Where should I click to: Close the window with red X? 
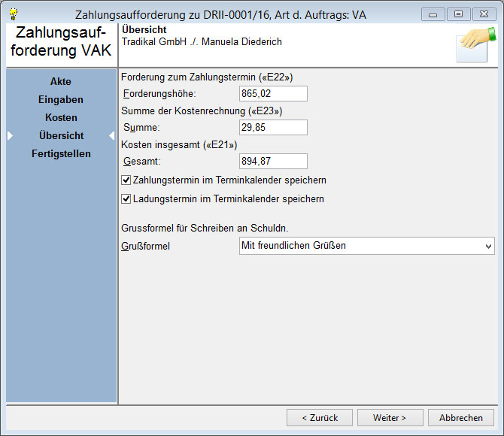(483, 14)
